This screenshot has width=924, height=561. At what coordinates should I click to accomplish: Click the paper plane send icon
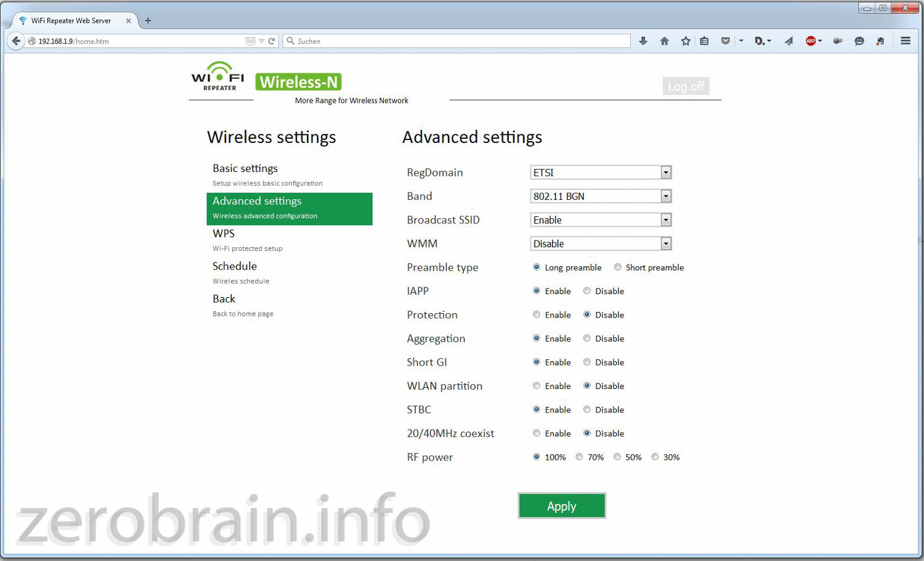[x=788, y=41]
